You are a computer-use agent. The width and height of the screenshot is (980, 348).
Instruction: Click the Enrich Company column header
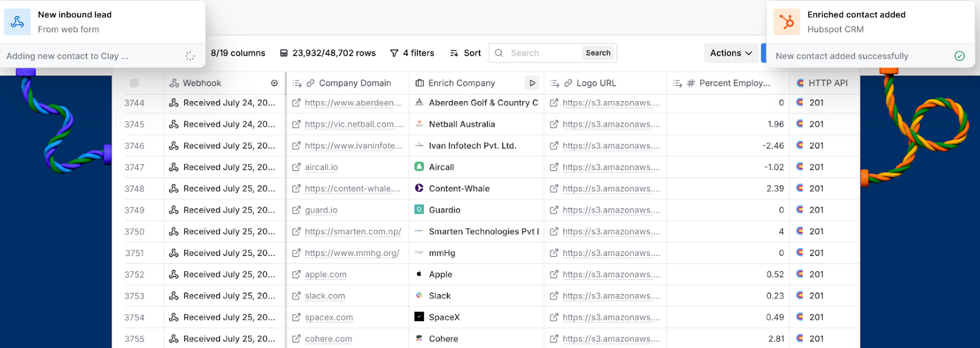pos(476,83)
